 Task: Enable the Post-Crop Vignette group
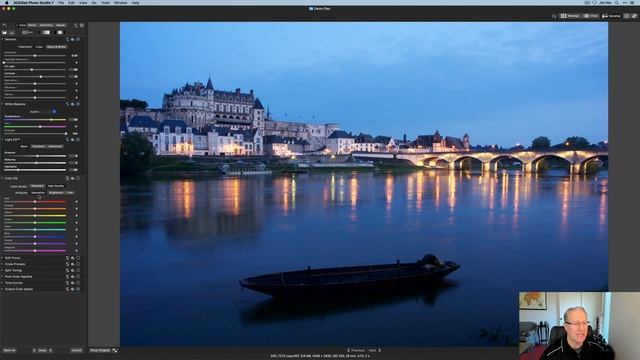click(x=78, y=276)
